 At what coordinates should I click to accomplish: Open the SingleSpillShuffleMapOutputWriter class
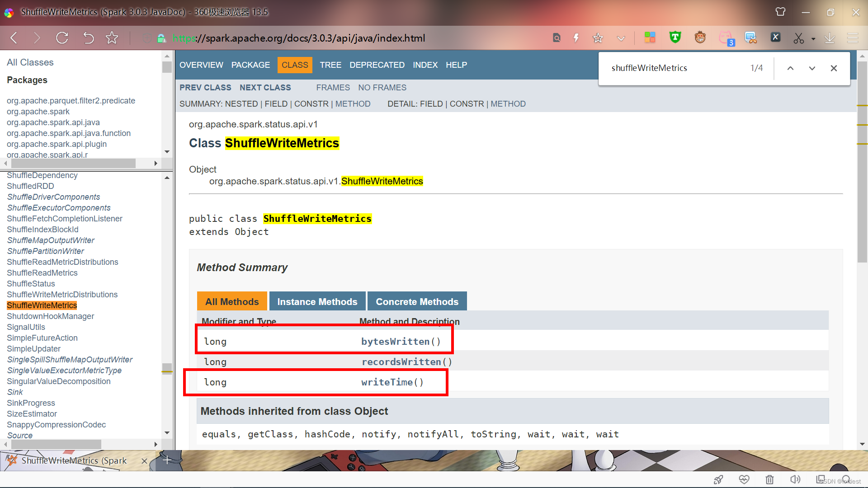click(x=70, y=360)
